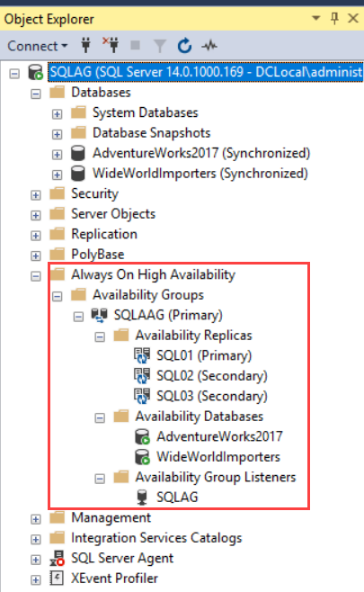The image size is (364, 592).
Task: Click the Databases folder icon
Action: click(x=58, y=92)
